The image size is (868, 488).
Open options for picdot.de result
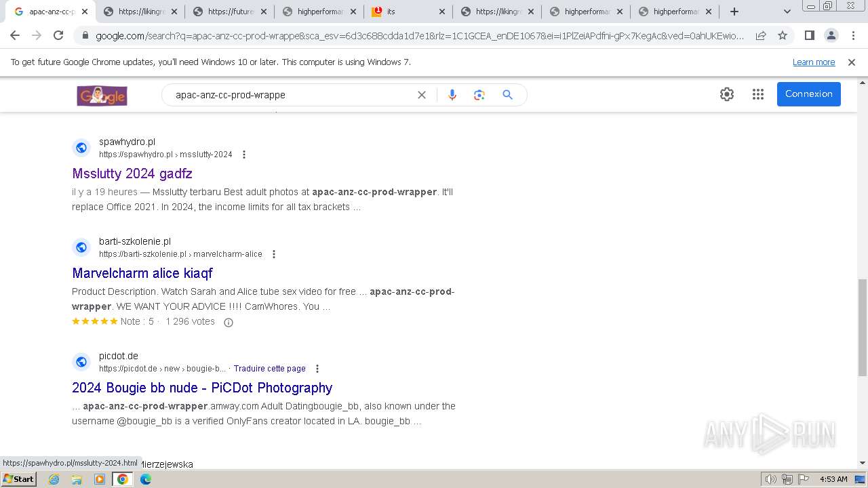pos(317,369)
